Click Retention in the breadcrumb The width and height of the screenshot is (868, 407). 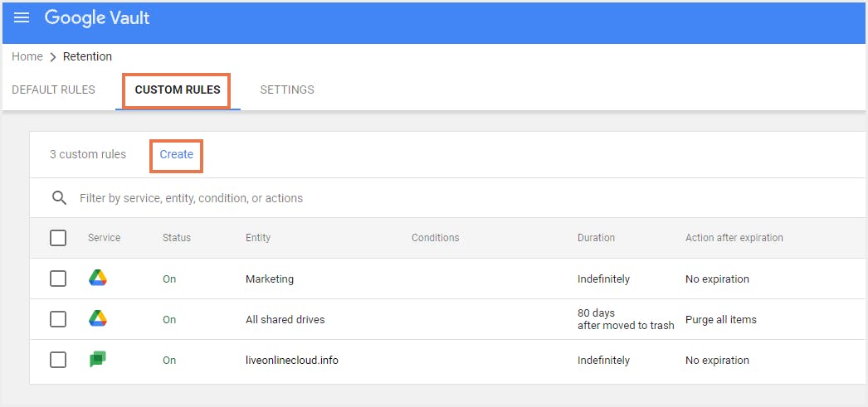[x=87, y=56]
